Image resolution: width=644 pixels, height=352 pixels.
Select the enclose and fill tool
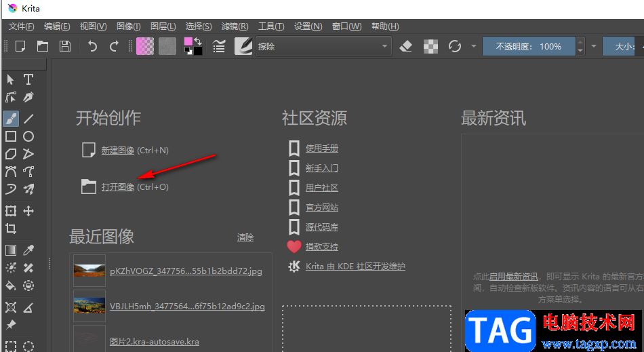click(28, 286)
